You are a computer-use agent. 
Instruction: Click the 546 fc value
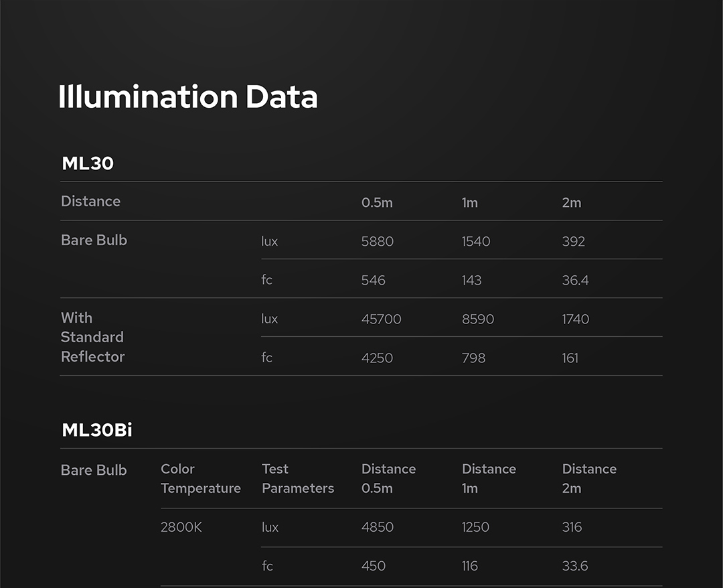[373, 280]
